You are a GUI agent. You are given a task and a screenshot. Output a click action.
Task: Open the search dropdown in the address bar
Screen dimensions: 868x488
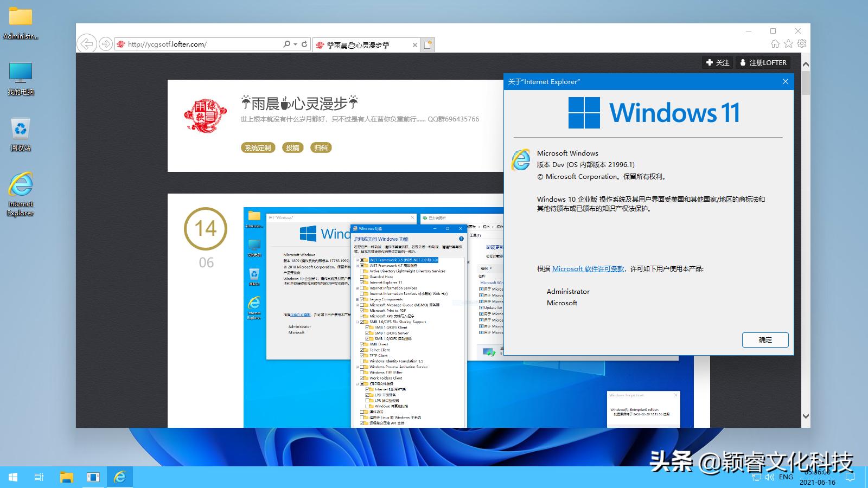(x=295, y=44)
